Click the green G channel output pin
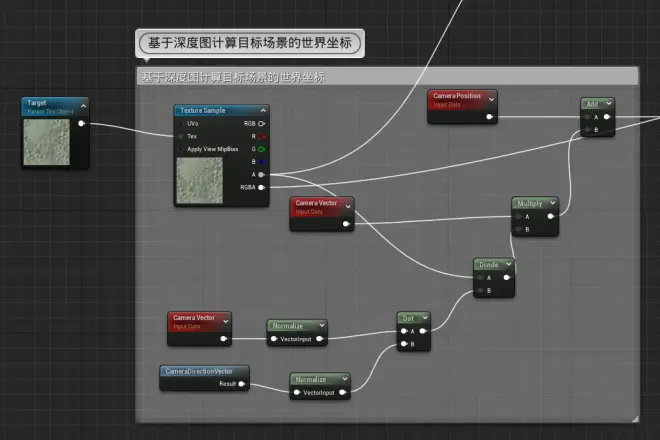The height and width of the screenshot is (440, 660). point(262,149)
